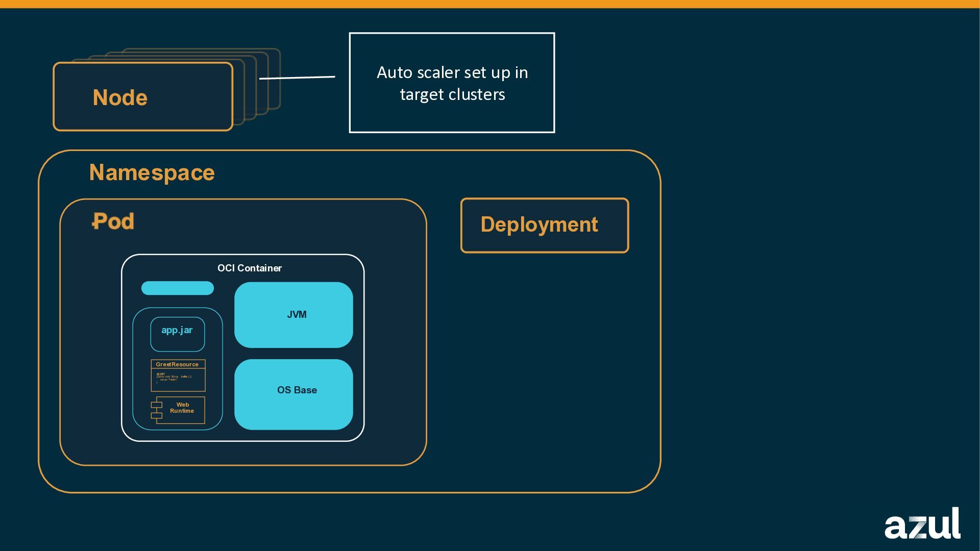Screen dimensions: 980x551
Task: Select the OS Base block
Action: pos(293,394)
